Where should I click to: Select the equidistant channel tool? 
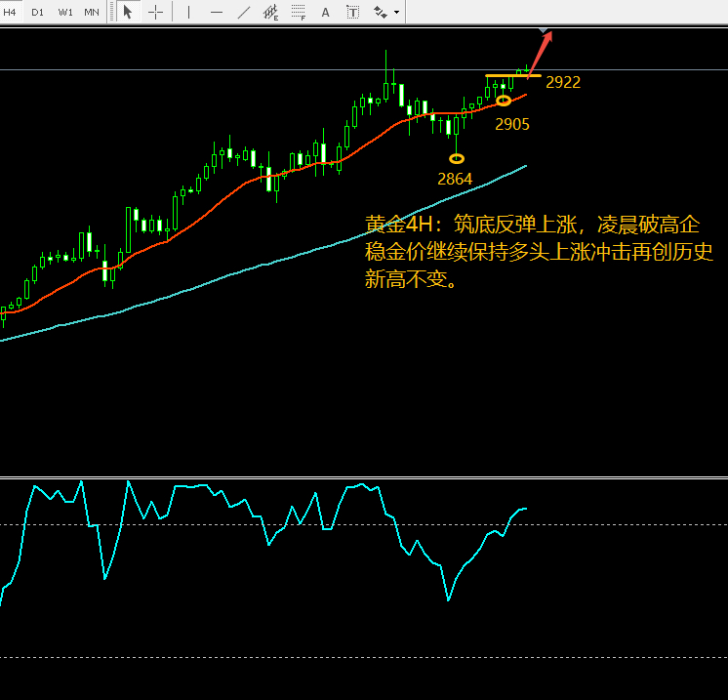(x=270, y=12)
